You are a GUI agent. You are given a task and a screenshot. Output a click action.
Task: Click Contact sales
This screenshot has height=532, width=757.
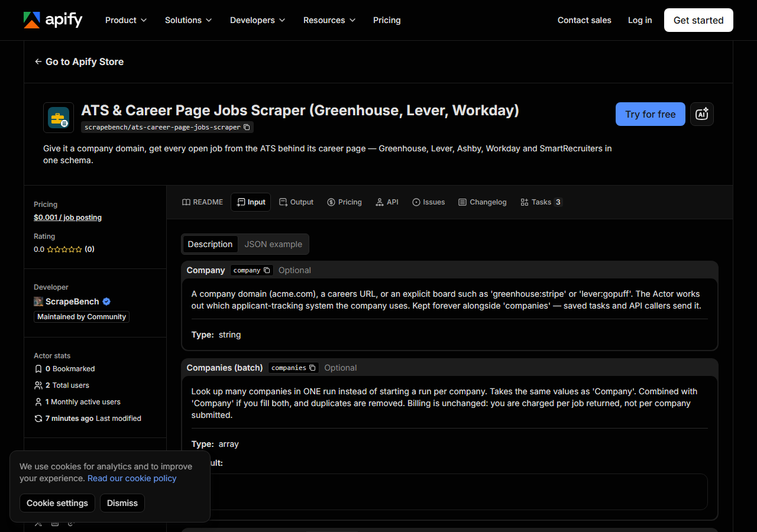coord(584,20)
